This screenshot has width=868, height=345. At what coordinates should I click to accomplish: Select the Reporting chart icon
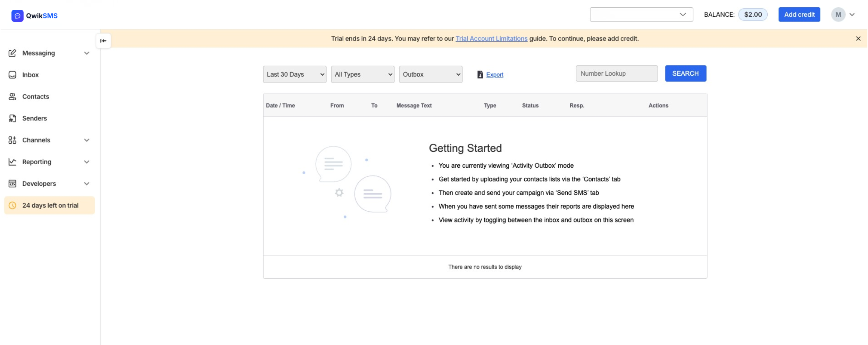coord(12,162)
